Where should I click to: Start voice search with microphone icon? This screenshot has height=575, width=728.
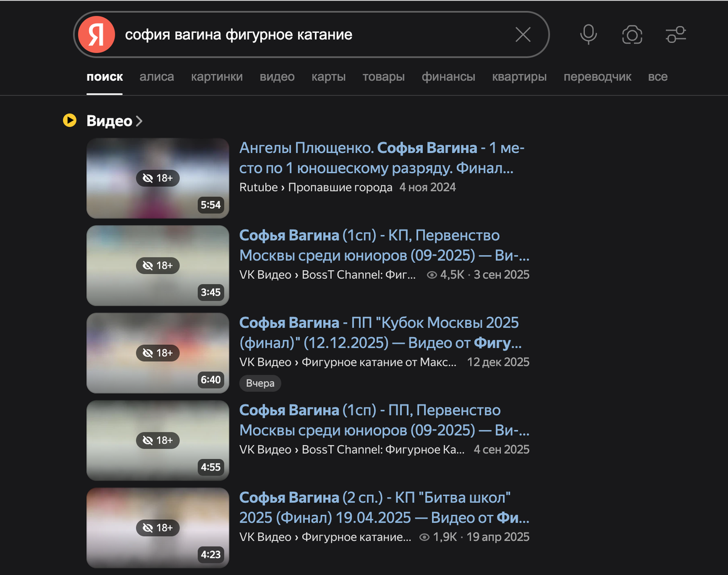point(588,35)
